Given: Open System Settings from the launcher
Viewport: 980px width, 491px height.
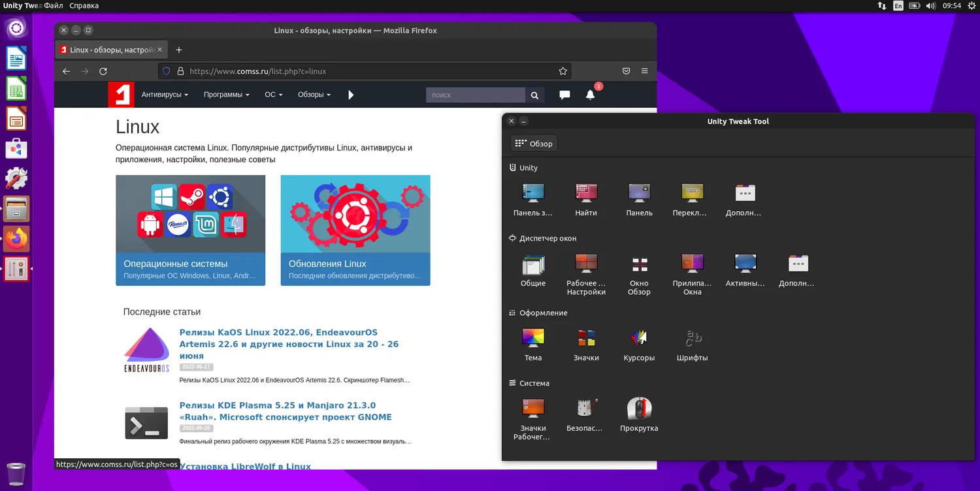Looking at the screenshot, I should (x=16, y=178).
